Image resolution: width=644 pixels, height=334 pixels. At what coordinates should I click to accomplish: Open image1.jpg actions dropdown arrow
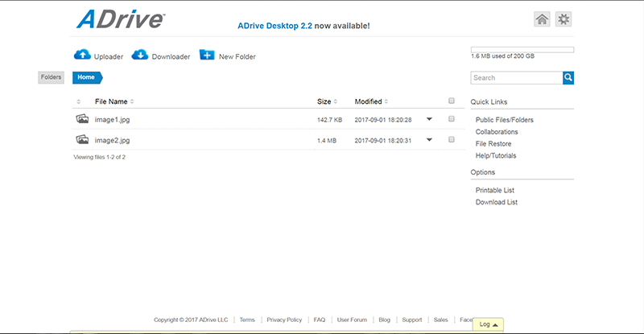coord(429,119)
